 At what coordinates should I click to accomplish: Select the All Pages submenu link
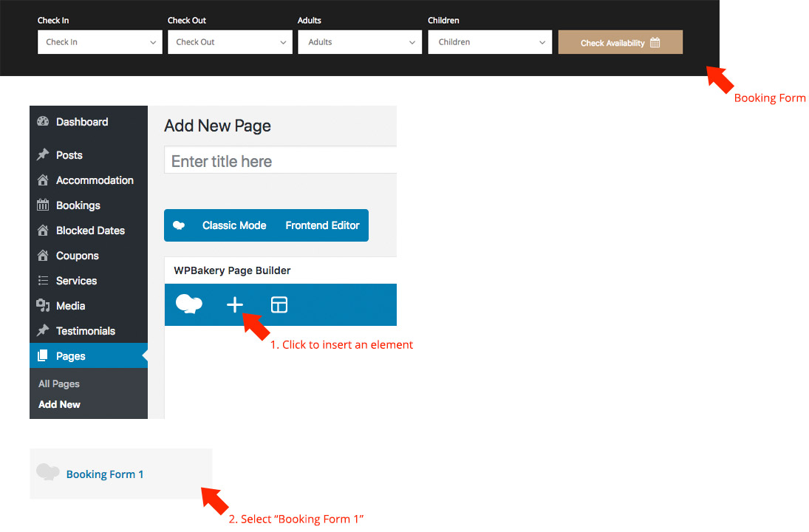(x=59, y=384)
